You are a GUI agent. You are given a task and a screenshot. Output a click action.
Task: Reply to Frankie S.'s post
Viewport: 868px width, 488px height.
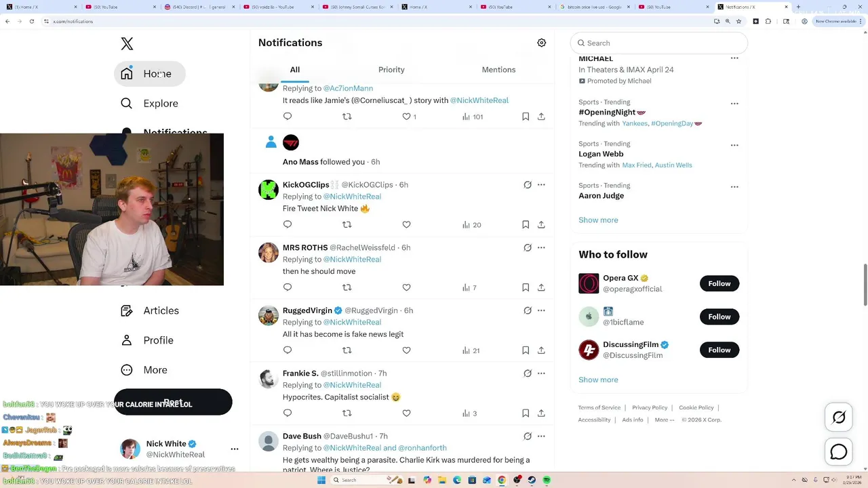[288, 413]
